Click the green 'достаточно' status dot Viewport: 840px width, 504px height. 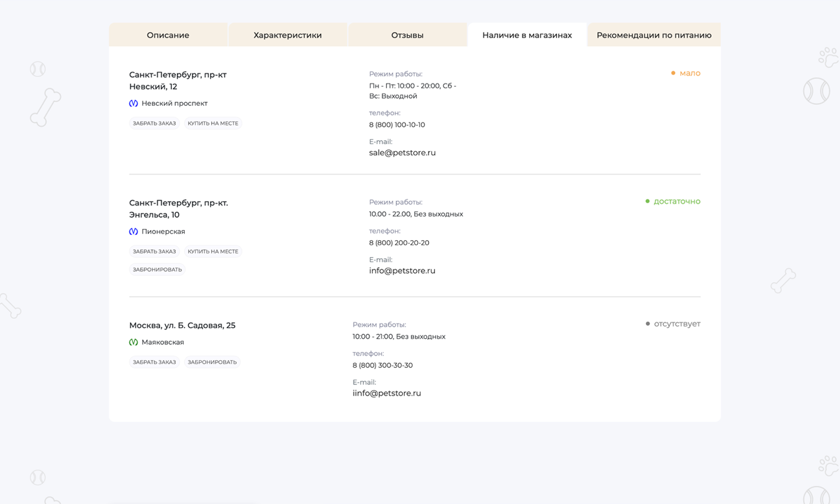tap(647, 202)
